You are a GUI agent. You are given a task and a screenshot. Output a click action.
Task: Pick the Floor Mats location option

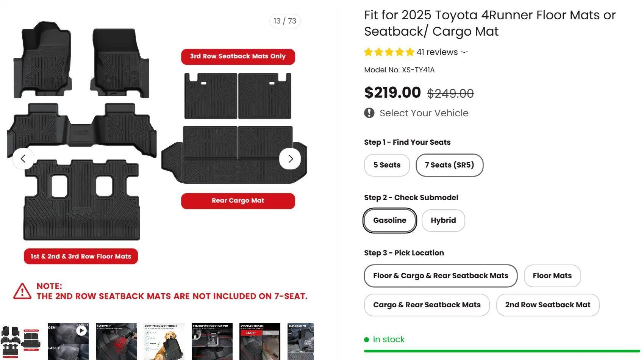click(552, 275)
